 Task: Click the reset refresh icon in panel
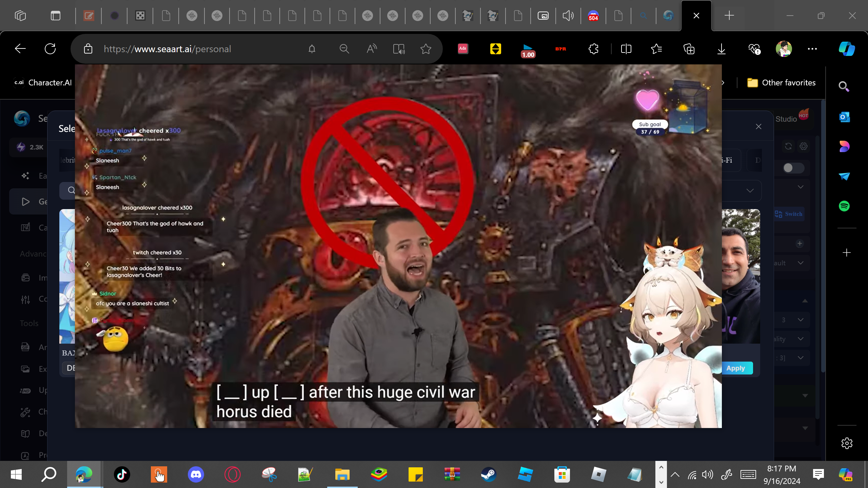(789, 146)
